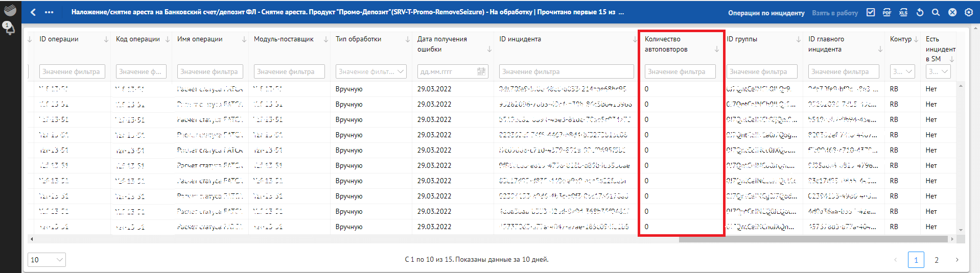This screenshot has height=273, width=980.
Task: Toggle the checkbox icon in the header
Action: click(x=871, y=12)
